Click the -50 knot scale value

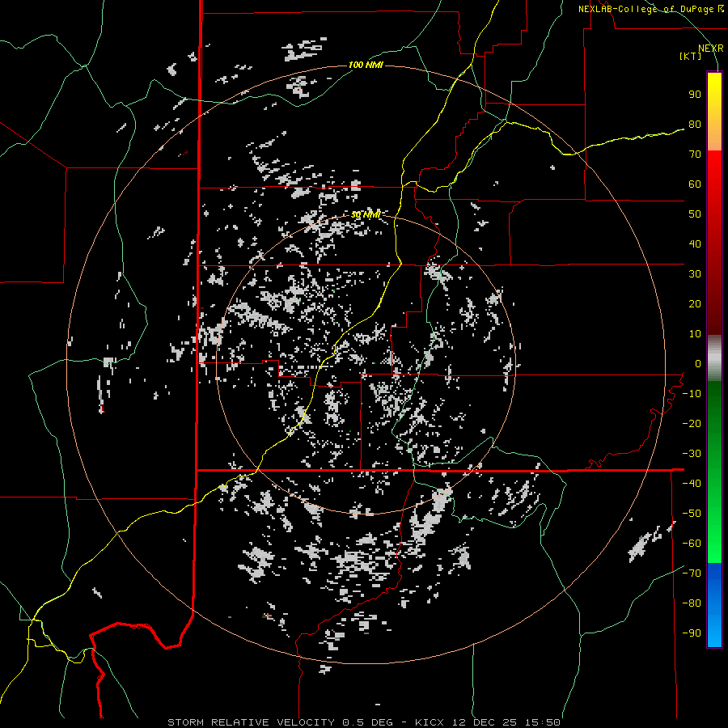692,514
